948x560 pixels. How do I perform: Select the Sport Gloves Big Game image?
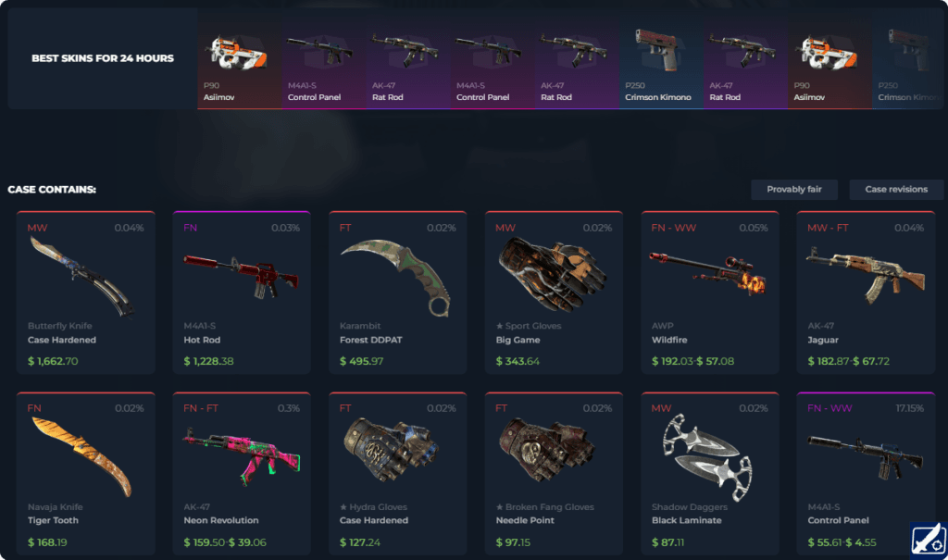coord(552,274)
